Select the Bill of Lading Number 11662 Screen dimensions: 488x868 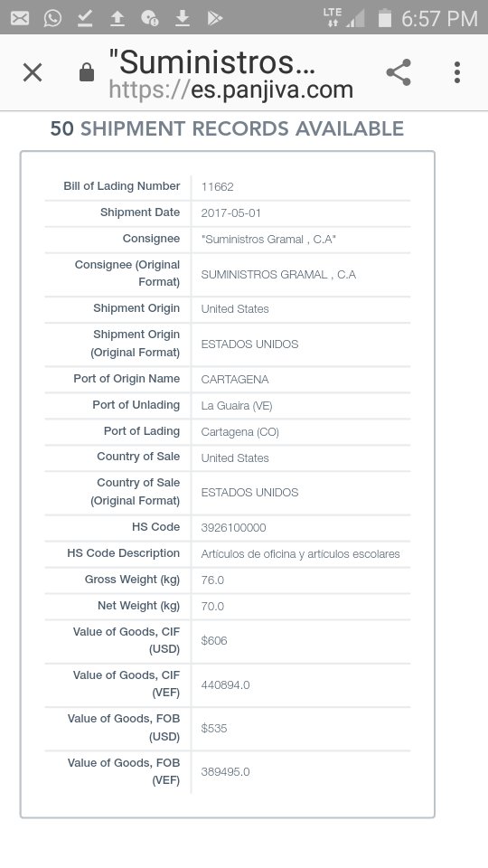click(x=218, y=187)
